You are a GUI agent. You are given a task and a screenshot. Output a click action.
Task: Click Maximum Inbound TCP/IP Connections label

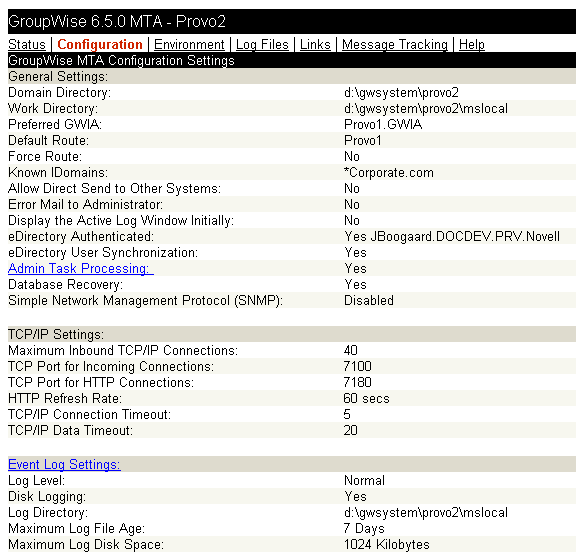click(123, 351)
